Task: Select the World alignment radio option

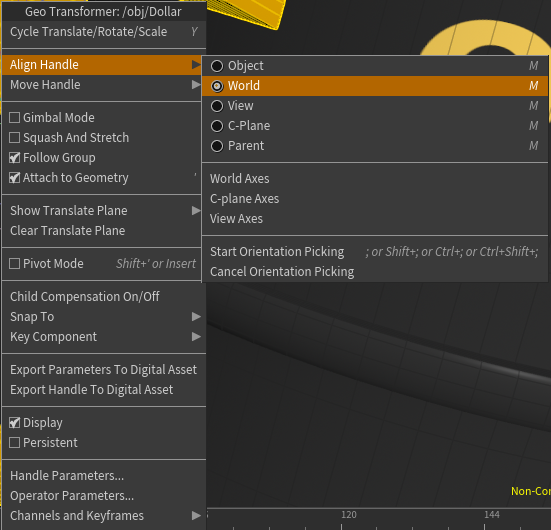Action: click(217, 86)
